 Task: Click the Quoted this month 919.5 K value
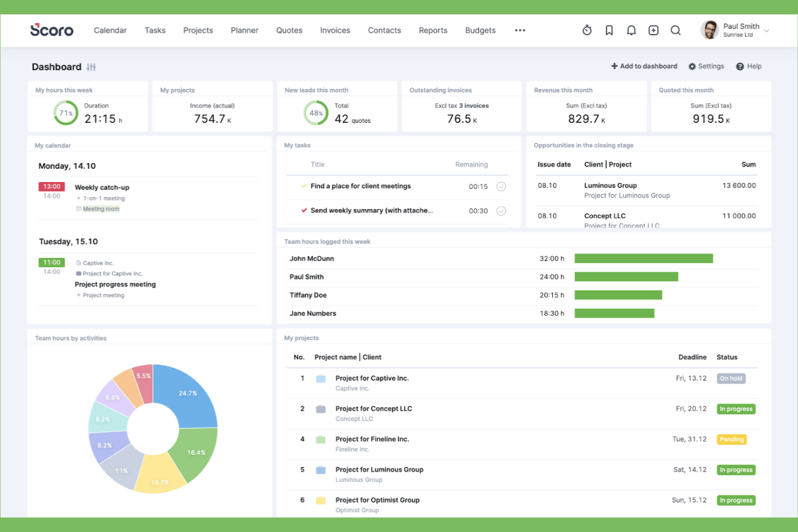pyautogui.click(x=711, y=119)
